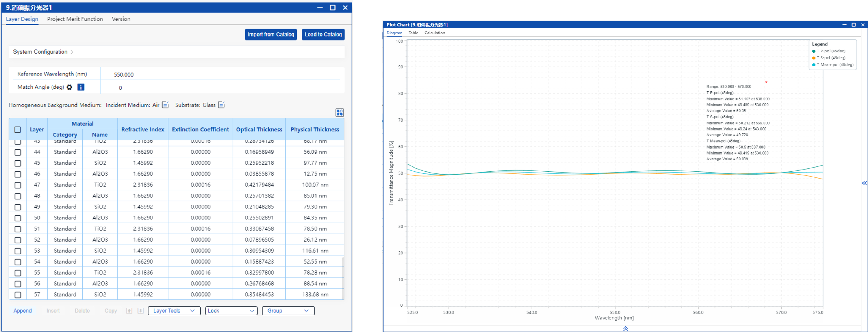Image resolution: width=868 pixels, height=332 pixels.
Task: Edit the Incident Medium Air icon
Action: coord(165,105)
